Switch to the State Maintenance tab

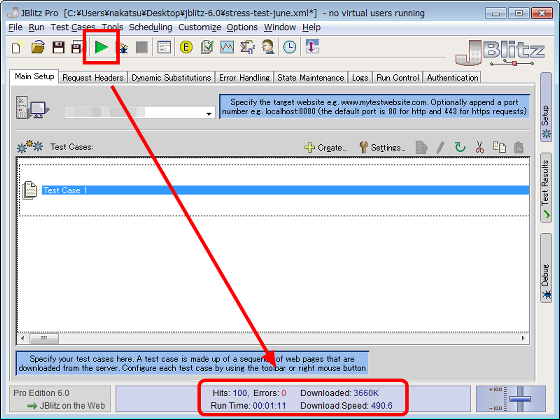click(x=311, y=78)
